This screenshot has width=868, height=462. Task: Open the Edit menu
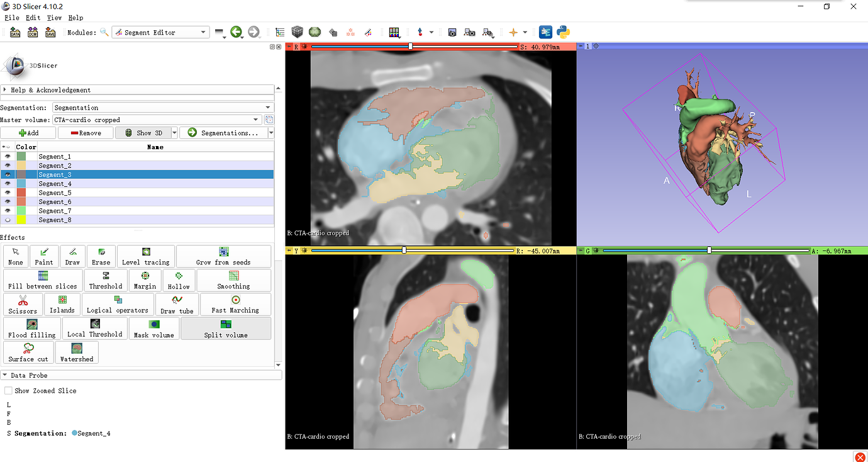click(33, 18)
